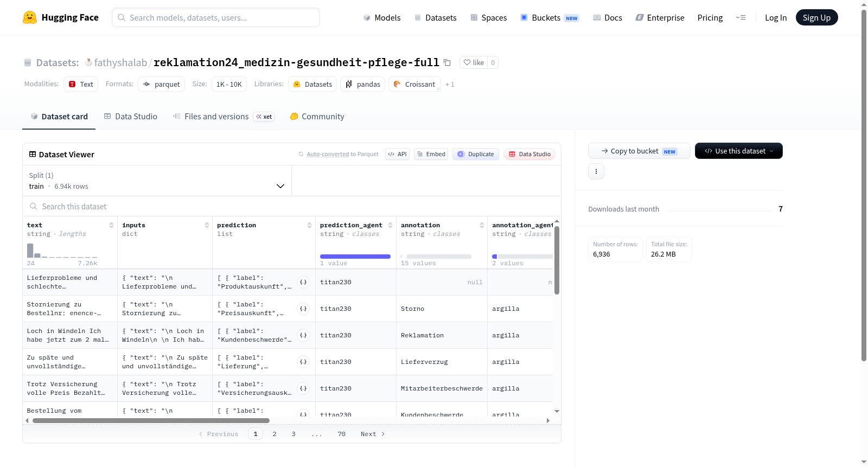Click the 'Mitarbeiterbeschwerde' annotation cell
Viewport: 868px width, 467px height.
pos(442,388)
